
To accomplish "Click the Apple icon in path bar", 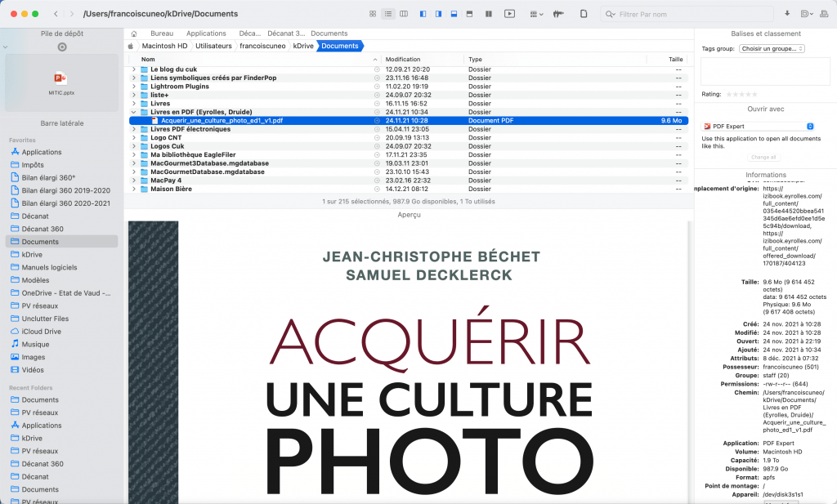I will [x=131, y=46].
